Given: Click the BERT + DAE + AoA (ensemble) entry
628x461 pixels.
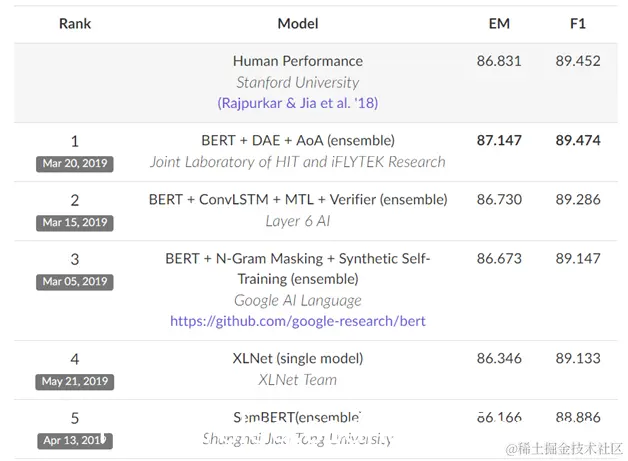Looking at the screenshot, I should coord(298,141).
